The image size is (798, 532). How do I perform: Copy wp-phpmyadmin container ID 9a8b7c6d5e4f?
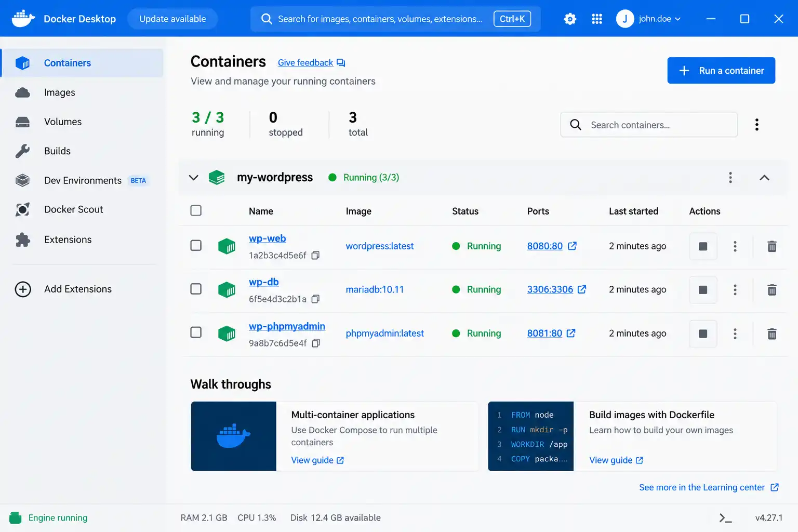[x=316, y=343]
